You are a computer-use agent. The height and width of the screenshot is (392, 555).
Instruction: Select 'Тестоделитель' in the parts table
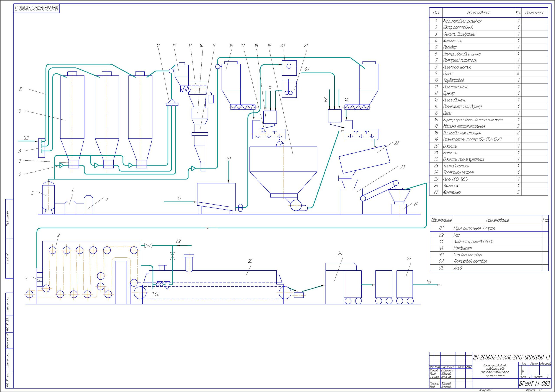(x=456, y=166)
